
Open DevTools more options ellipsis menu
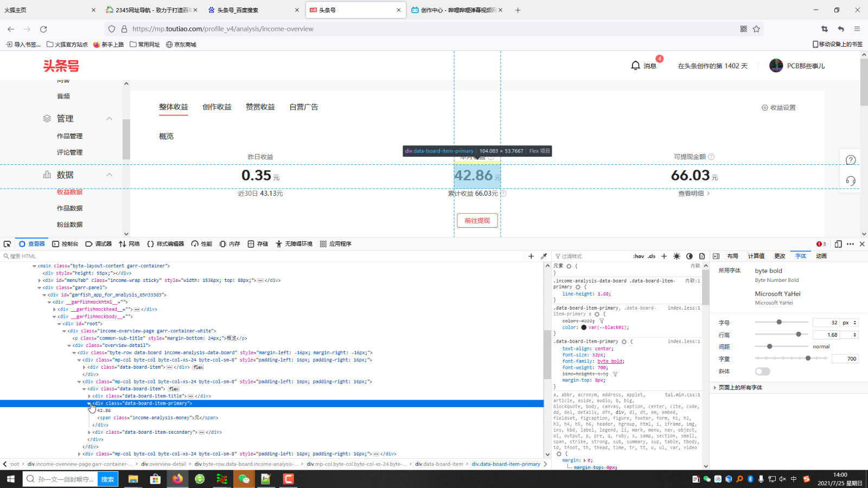[x=850, y=244]
